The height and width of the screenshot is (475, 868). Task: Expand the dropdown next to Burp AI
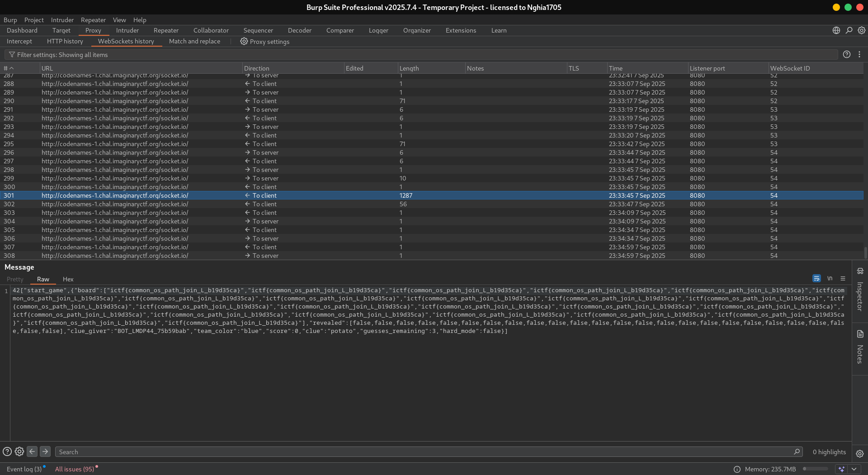pos(854,469)
